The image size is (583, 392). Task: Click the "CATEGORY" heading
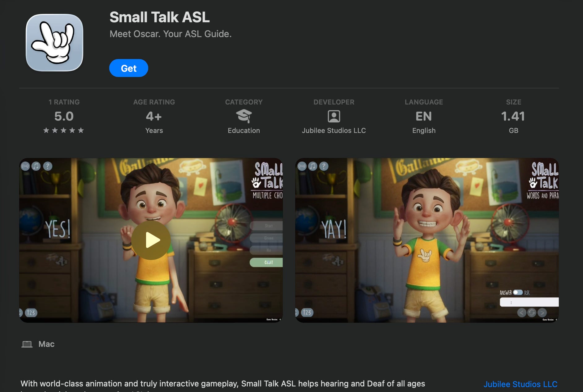click(244, 102)
